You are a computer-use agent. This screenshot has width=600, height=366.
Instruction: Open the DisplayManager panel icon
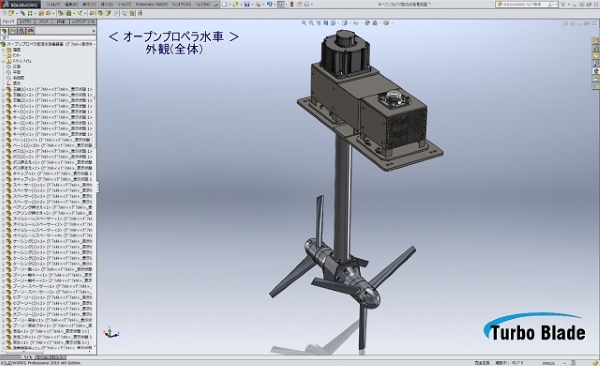tap(31, 31)
